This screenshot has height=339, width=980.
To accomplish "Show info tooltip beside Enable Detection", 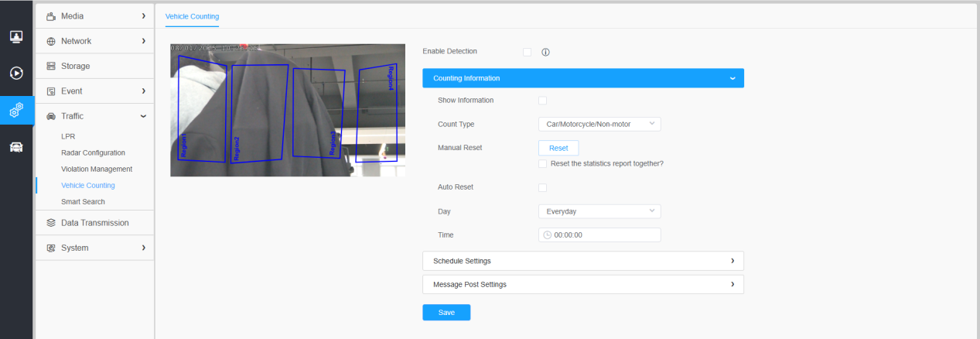I will 545,52.
